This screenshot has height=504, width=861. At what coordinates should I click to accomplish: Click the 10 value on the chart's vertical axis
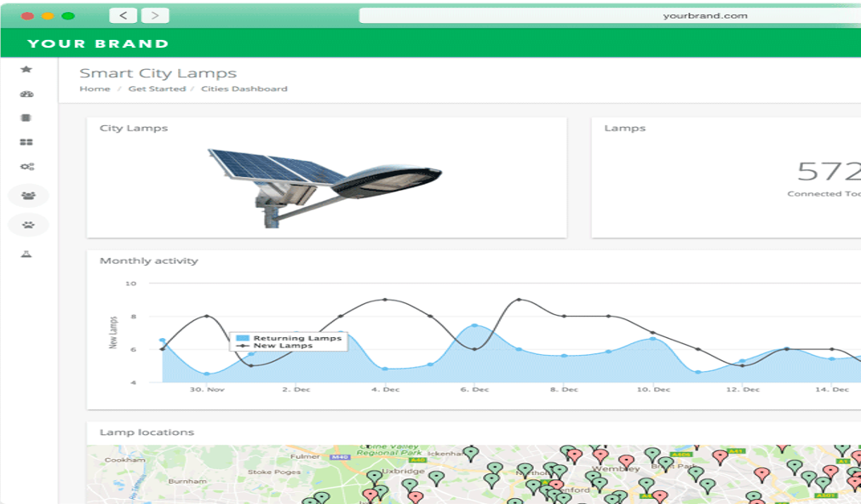[x=130, y=283]
